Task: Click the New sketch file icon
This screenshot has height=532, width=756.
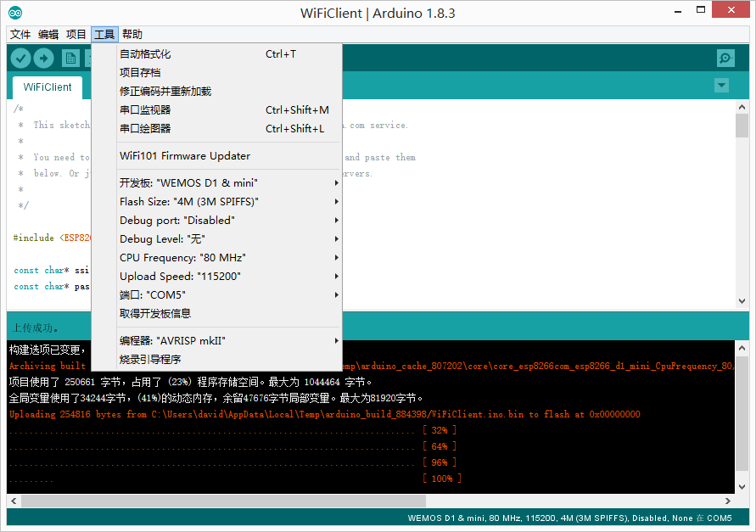Action: 71,59
